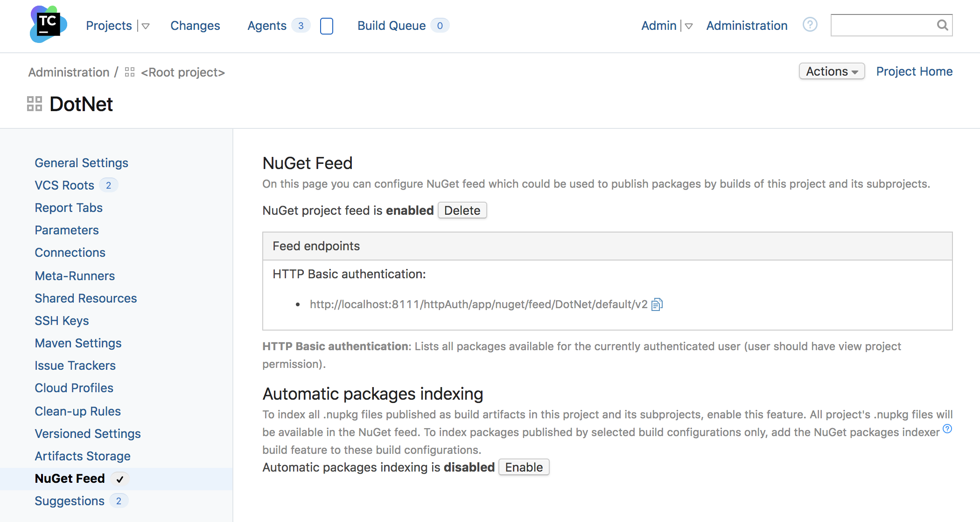The width and height of the screenshot is (980, 522).
Task: Open the Actions dropdown
Action: [x=832, y=71]
